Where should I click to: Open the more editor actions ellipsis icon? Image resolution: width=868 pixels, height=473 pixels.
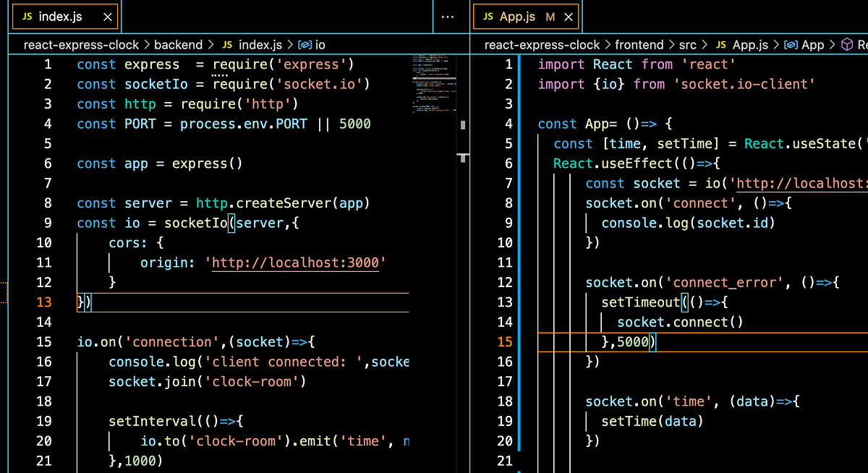coord(447,16)
